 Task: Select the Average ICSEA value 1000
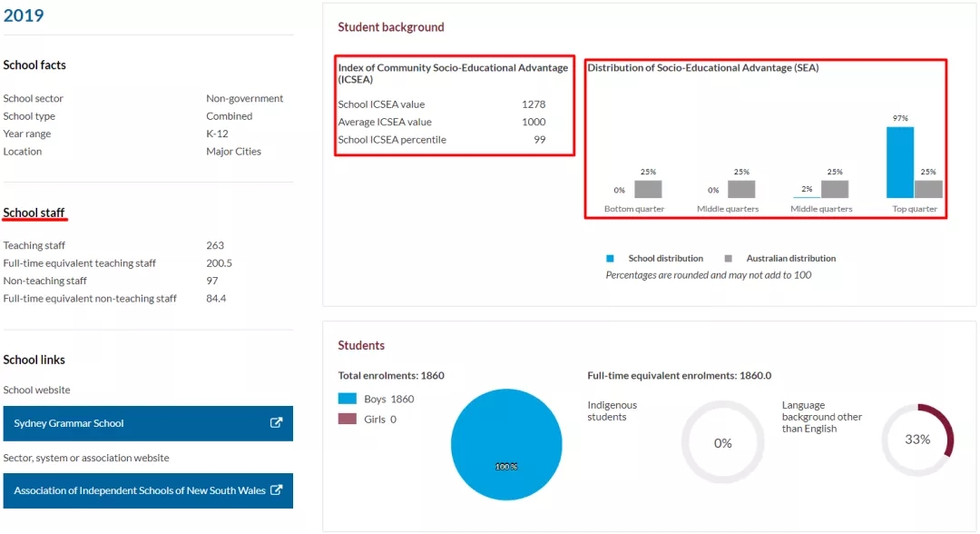(534, 122)
